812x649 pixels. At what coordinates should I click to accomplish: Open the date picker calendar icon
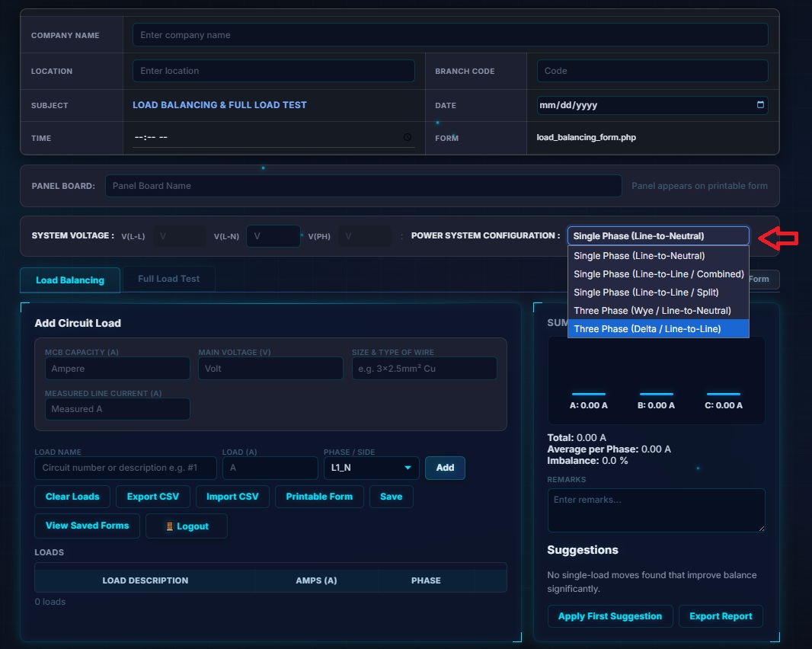tap(760, 105)
